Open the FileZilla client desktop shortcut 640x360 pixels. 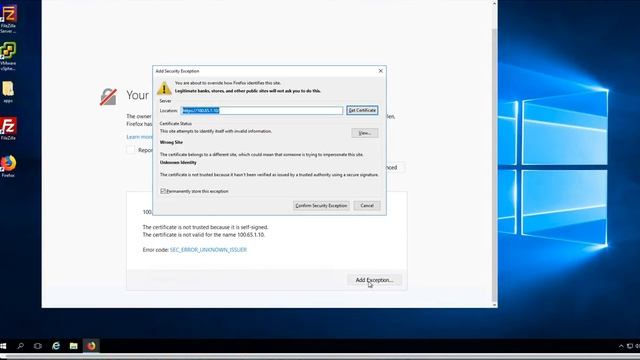tap(8, 128)
